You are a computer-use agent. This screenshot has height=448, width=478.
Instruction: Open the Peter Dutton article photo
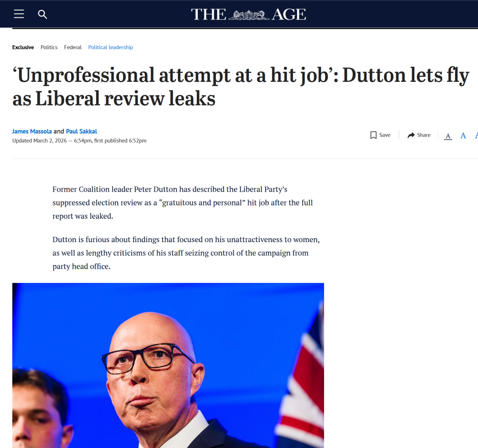coord(168,365)
